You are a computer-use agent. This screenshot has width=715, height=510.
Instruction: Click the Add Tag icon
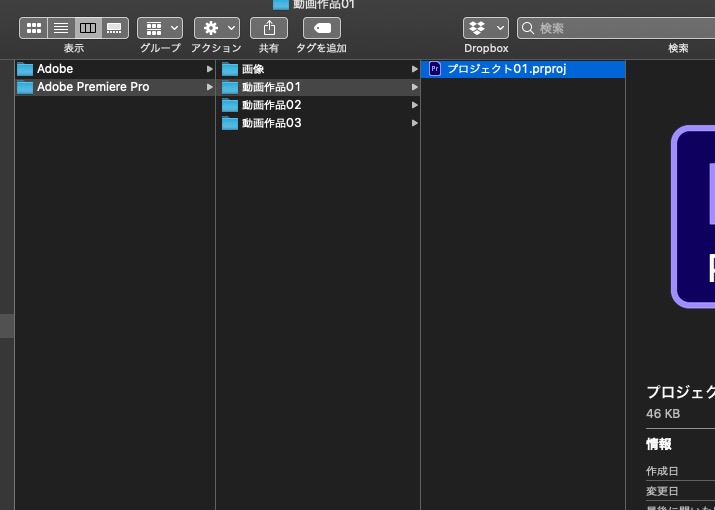click(x=321, y=28)
